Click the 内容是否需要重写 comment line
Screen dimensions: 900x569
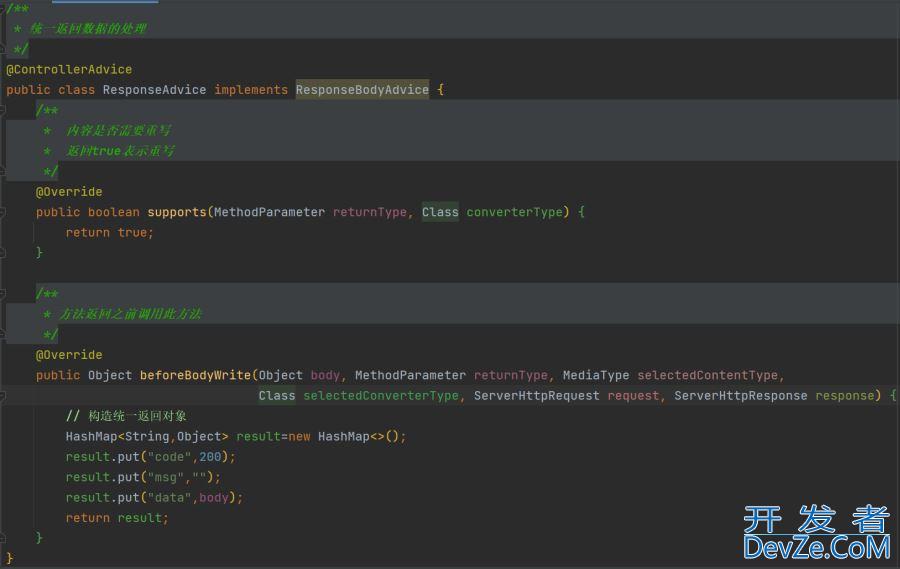[118, 131]
